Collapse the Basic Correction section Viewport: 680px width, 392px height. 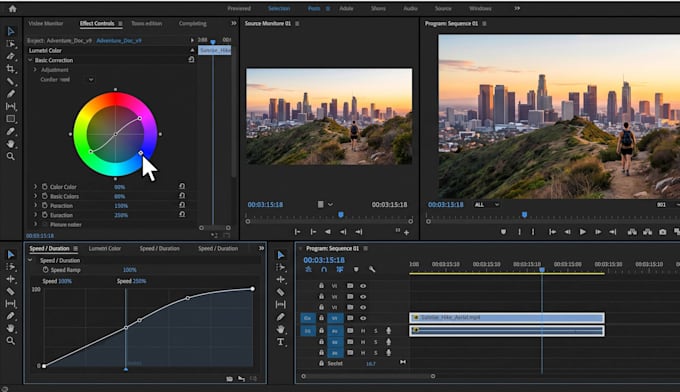30,60
